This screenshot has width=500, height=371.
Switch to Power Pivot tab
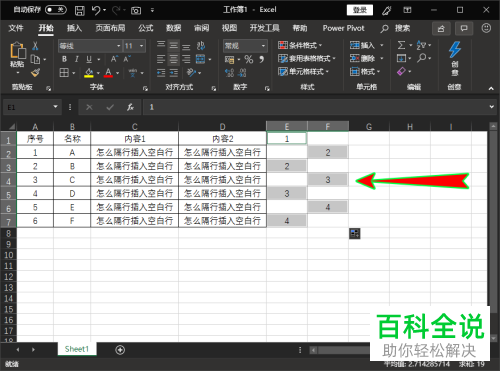point(343,28)
